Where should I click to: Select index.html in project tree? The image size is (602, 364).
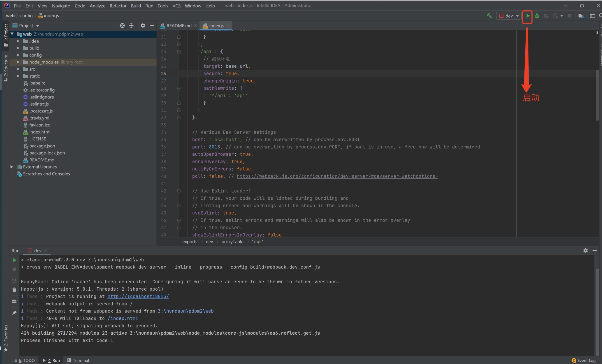(x=40, y=132)
